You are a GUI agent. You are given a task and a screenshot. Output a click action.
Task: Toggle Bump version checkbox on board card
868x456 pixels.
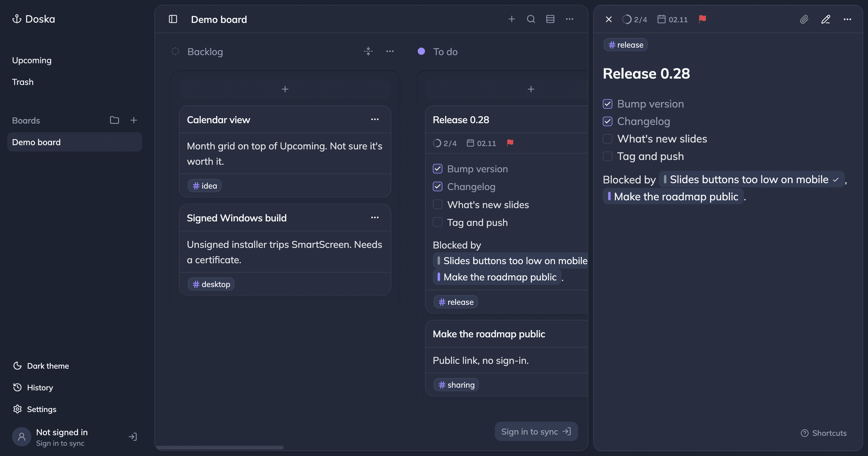pos(437,169)
